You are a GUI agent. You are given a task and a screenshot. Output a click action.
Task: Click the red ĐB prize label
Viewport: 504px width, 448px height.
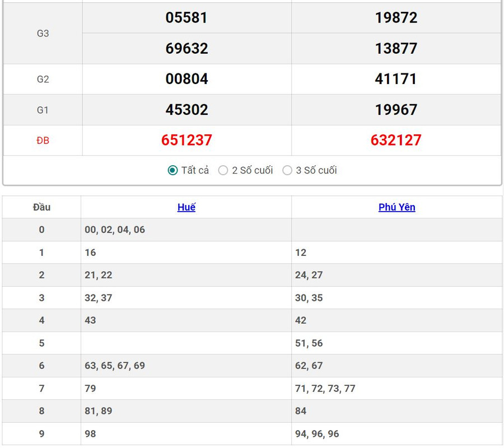[43, 141]
